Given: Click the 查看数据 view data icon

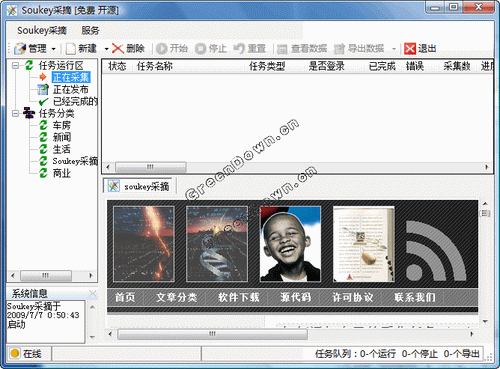Looking at the screenshot, I should [x=282, y=49].
